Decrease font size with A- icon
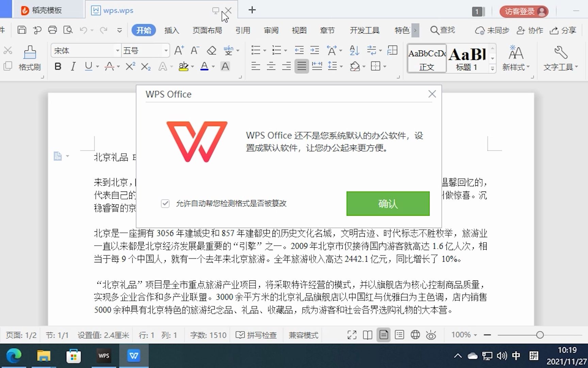Image resolution: width=588 pixels, height=368 pixels. (195, 50)
